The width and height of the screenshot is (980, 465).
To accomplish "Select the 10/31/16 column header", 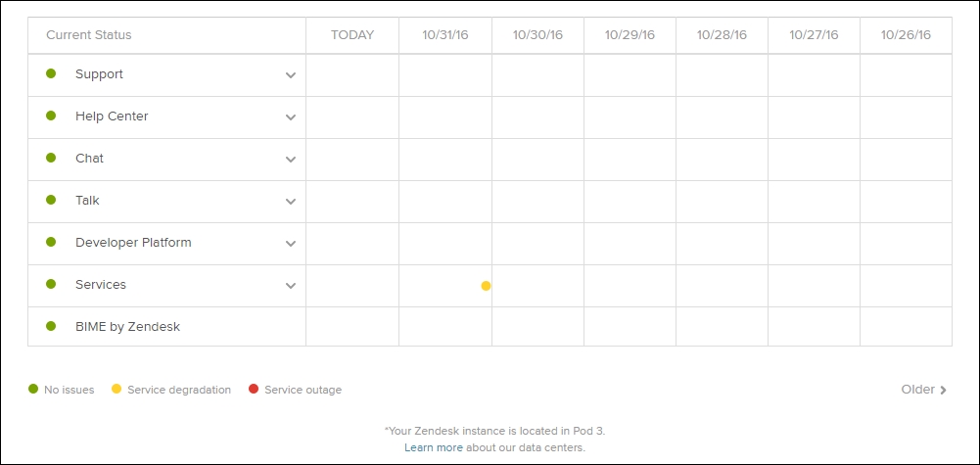I will tap(445, 35).
